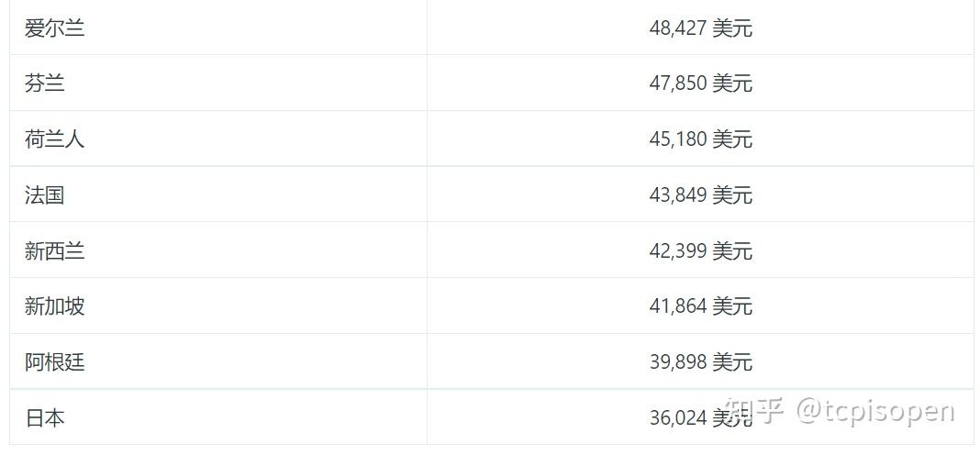The height and width of the screenshot is (455, 980).
Task: Select the number 41,864
Action: [678, 306]
